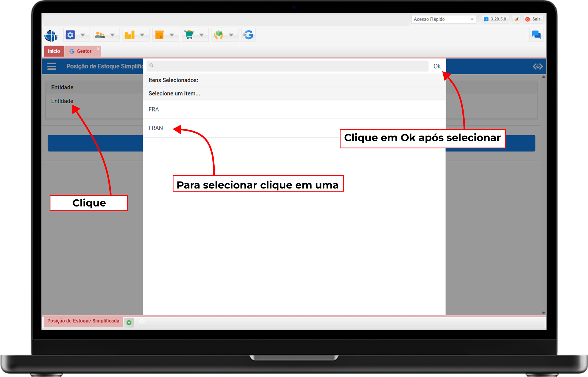Select the Gestor tab
This screenshot has height=377, width=588.
84,51
